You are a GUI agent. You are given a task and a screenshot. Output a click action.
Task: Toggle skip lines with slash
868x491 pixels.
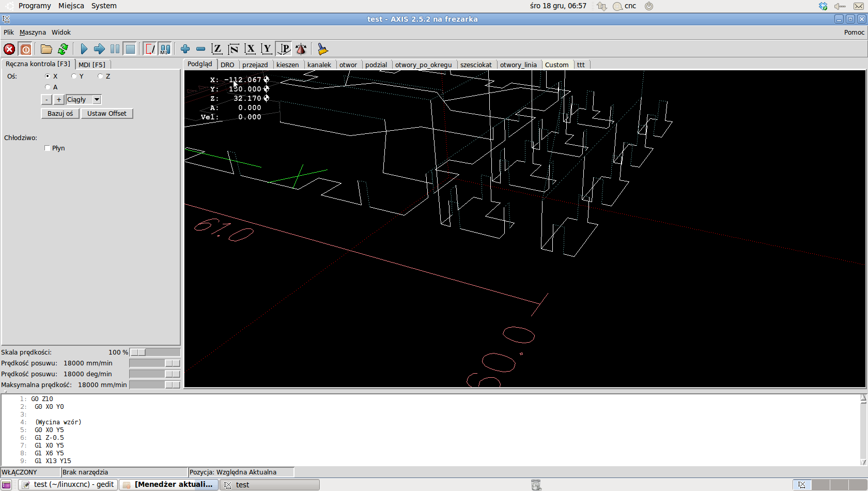pos(150,49)
